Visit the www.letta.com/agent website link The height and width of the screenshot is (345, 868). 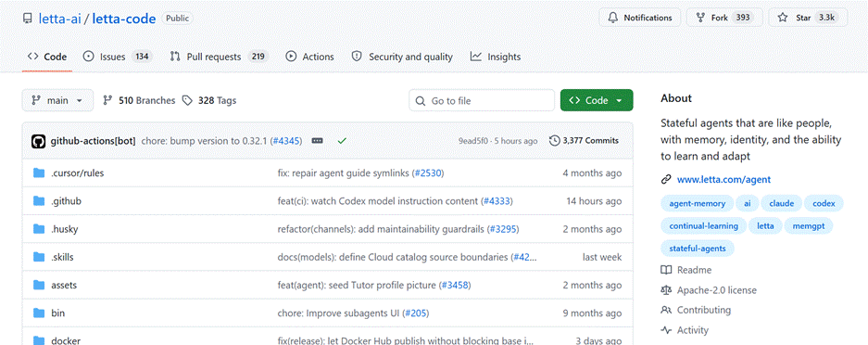[723, 179]
